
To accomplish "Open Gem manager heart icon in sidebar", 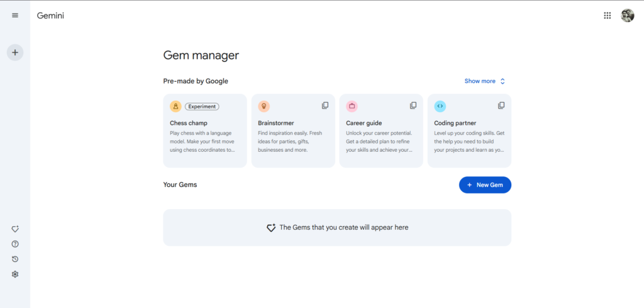I will click(15, 229).
